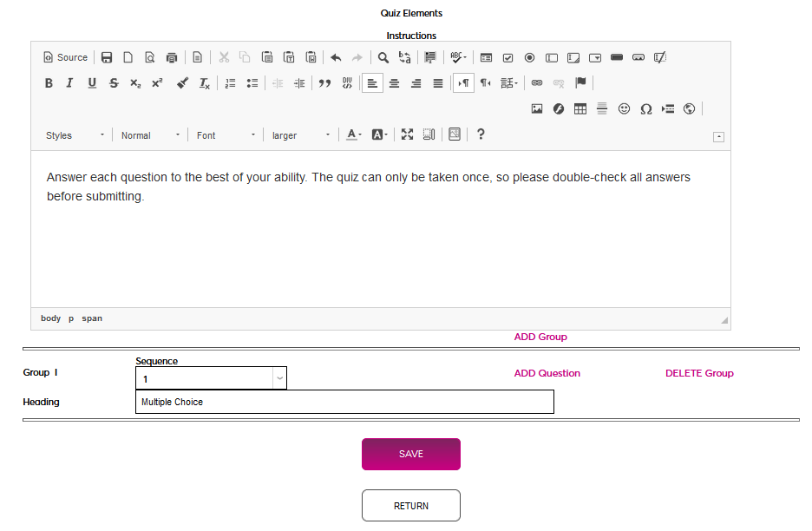The height and width of the screenshot is (531, 812).
Task: Insert a radio button form element
Action: tap(529, 58)
